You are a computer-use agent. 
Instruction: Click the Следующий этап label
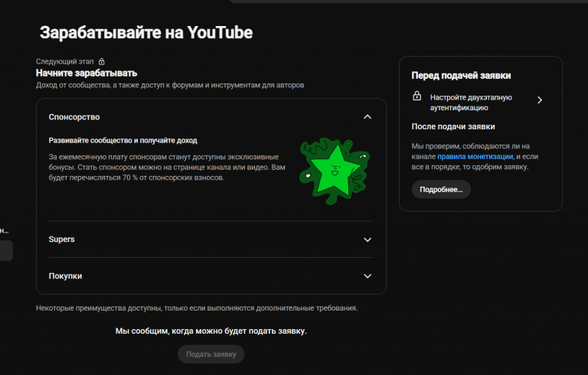point(65,61)
